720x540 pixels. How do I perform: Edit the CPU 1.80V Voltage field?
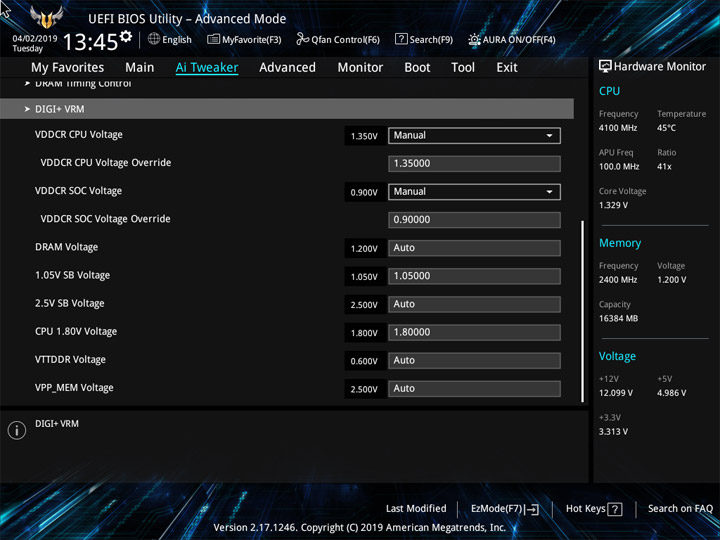(474, 332)
